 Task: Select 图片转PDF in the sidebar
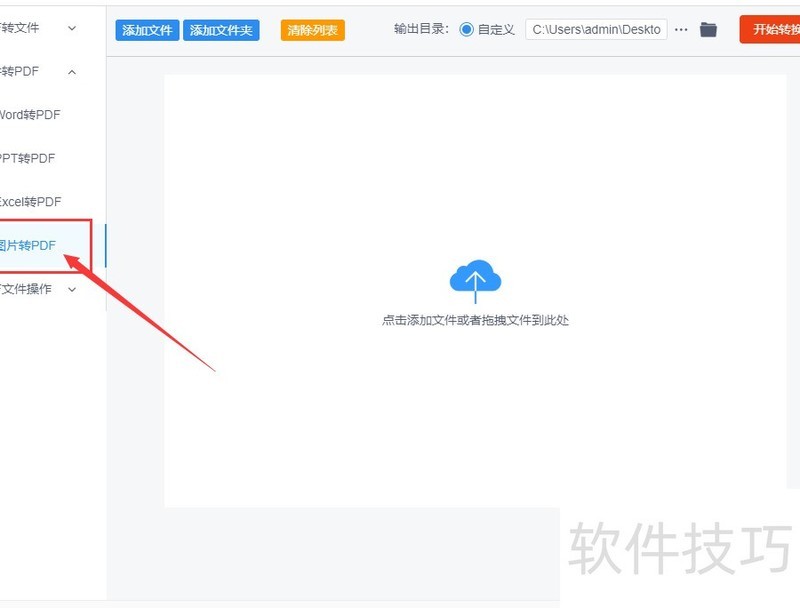click(28, 245)
